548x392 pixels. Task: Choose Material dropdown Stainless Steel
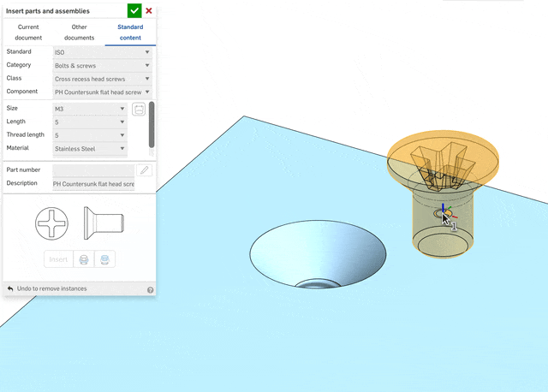(90, 148)
